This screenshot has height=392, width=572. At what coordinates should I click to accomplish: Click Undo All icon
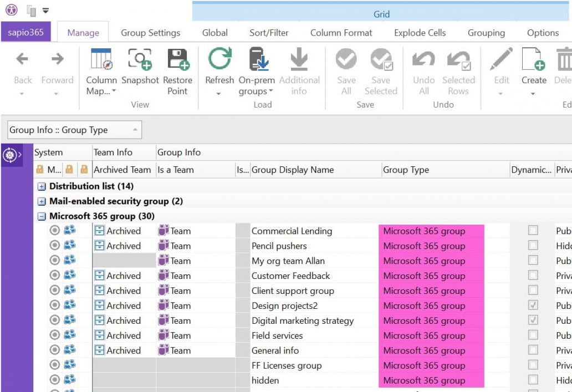click(x=423, y=59)
